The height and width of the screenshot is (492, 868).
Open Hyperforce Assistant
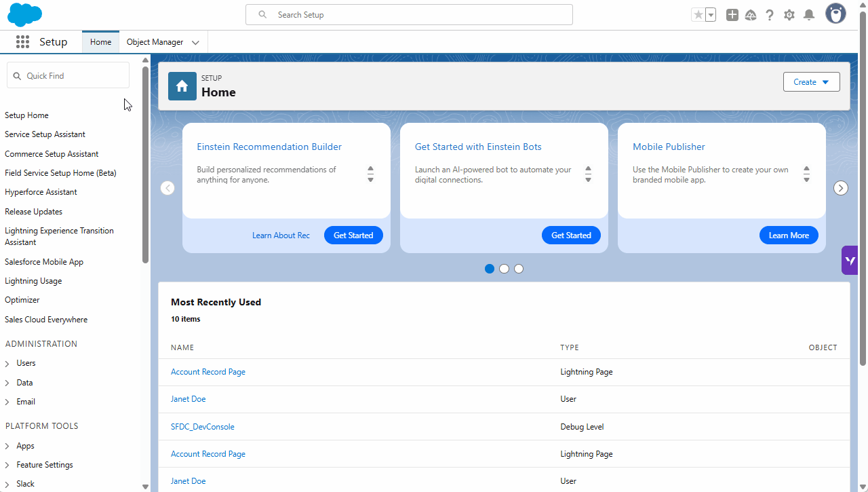41,192
